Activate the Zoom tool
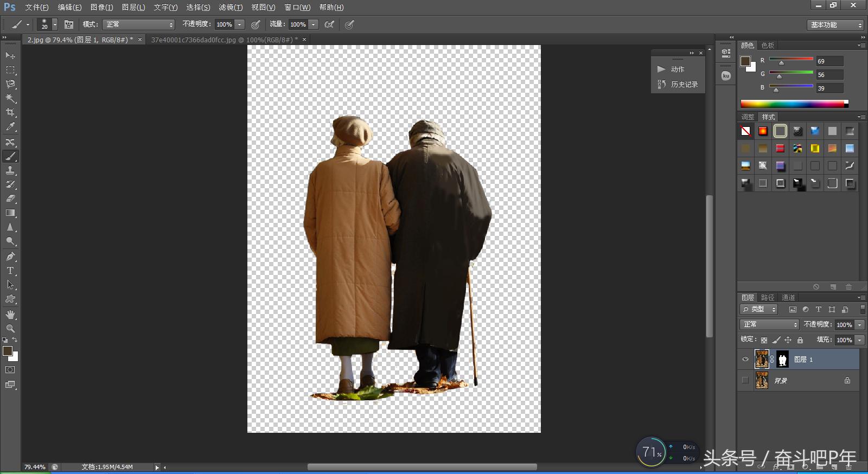The height and width of the screenshot is (474, 868). (x=10, y=329)
